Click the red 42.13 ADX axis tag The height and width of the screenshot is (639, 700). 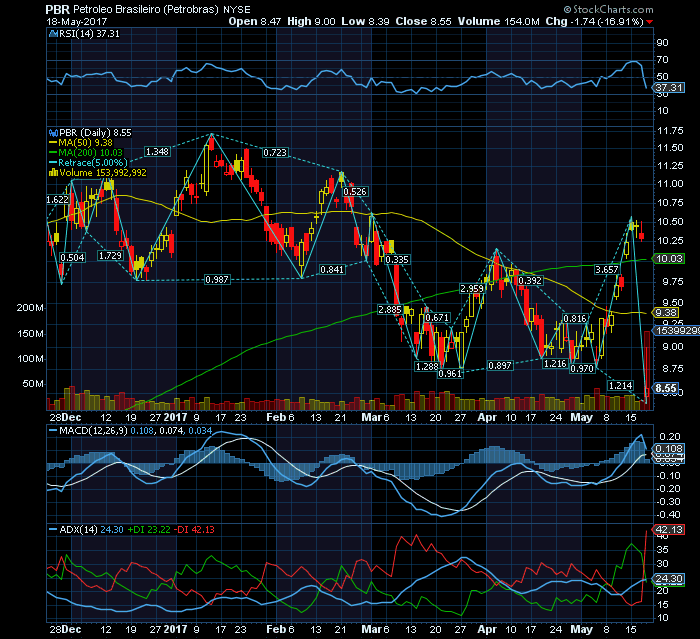point(669,530)
